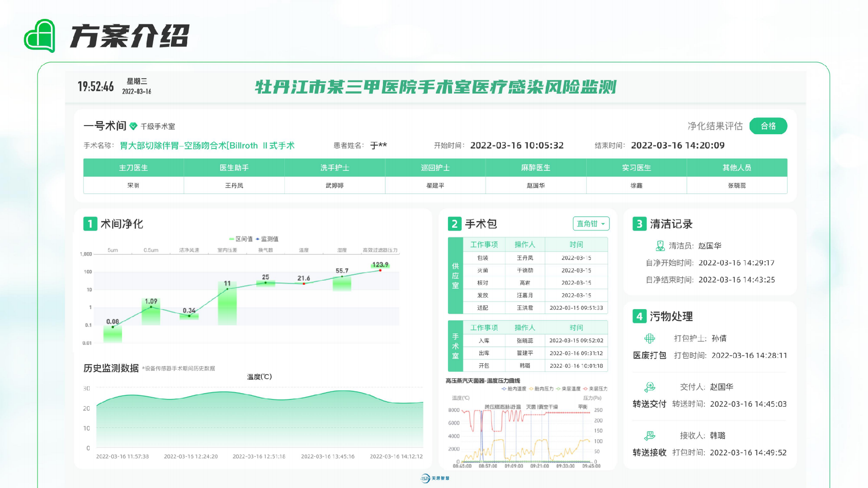
Task: Toggle the 舱内温度 legend in sterilizer chart
Action: [x=514, y=389]
